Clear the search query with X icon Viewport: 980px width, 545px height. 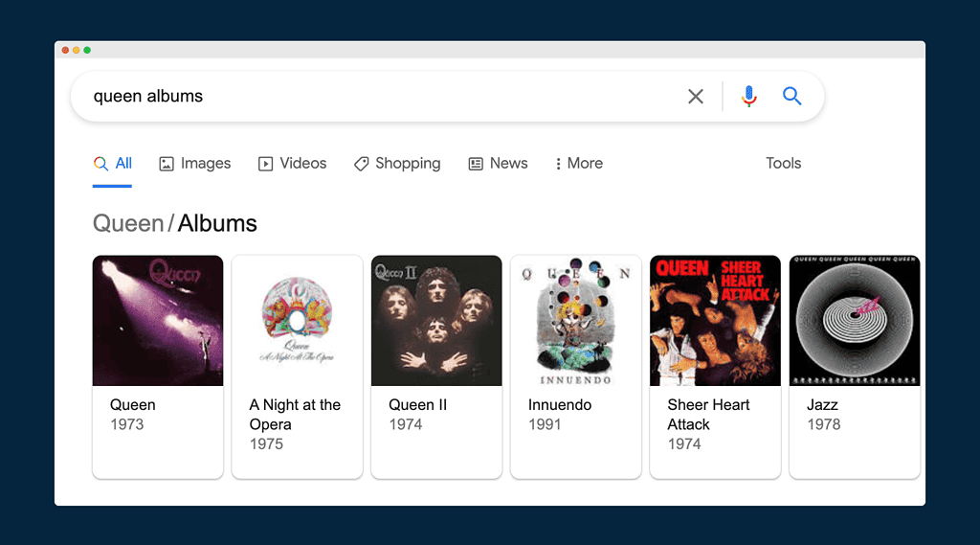[696, 96]
